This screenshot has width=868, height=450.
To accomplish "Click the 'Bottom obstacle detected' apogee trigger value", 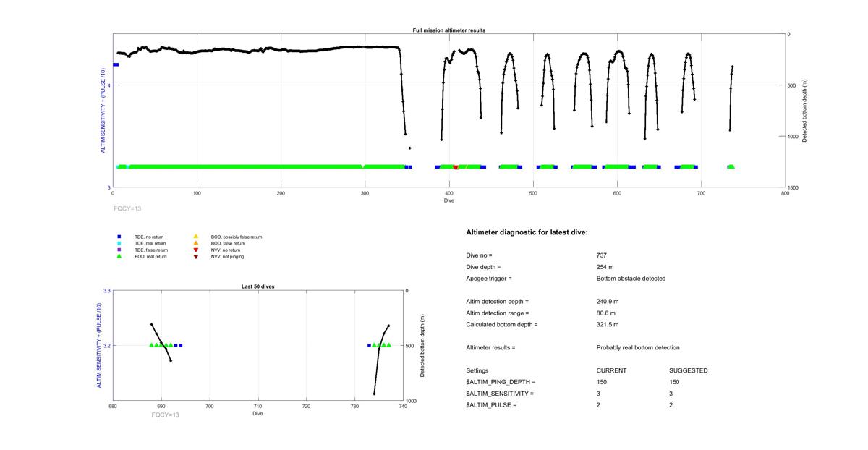I will (631, 279).
